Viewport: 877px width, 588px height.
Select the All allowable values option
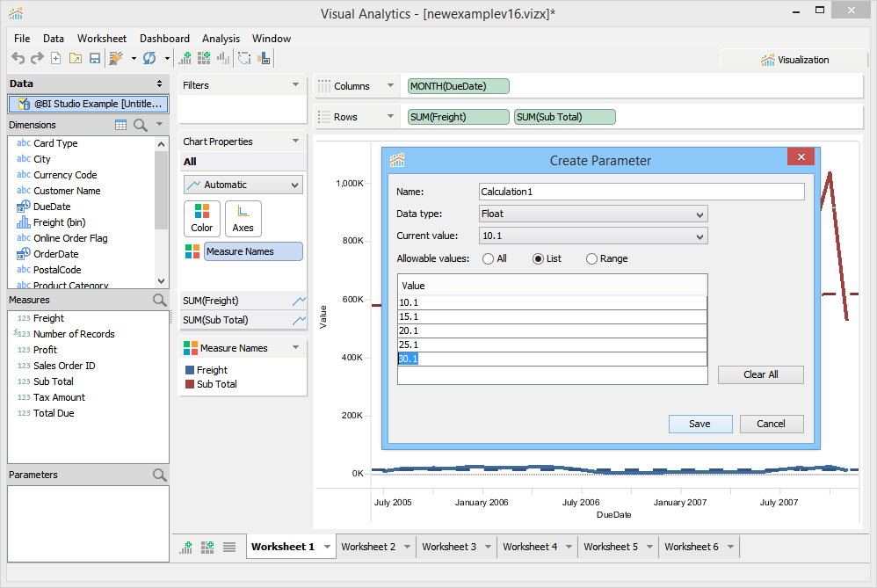coord(489,258)
